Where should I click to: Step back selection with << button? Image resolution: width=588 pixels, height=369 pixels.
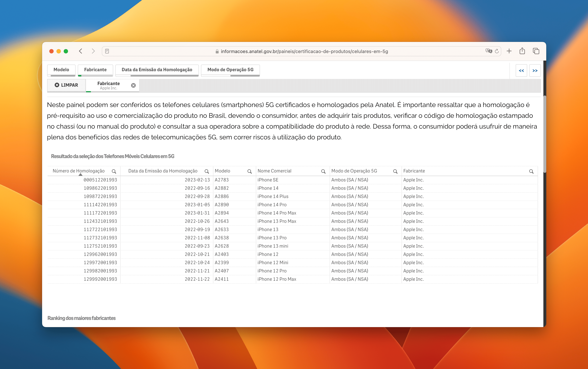pyautogui.click(x=521, y=70)
